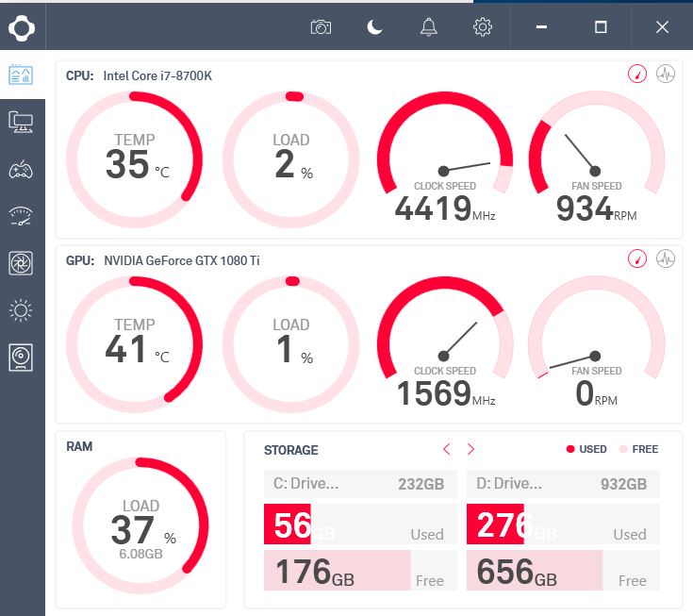693x616 pixels.
Task: Show previous storage drives with left arrow
Action: [x=447, y=449]
